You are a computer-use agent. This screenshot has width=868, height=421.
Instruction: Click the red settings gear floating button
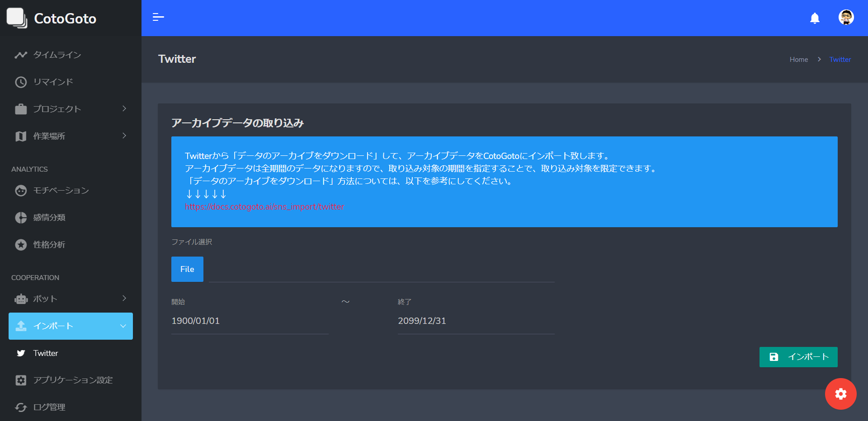(x=840, y=394)
